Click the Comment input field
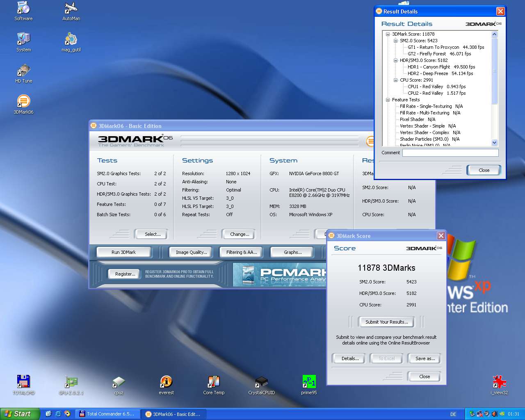525x420 pixels. click(450, 153)
